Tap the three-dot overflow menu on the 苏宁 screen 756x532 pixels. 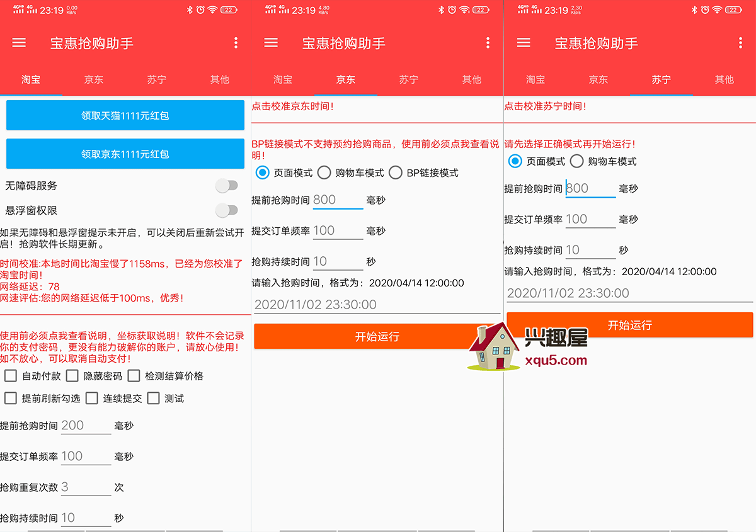[740, 43]
